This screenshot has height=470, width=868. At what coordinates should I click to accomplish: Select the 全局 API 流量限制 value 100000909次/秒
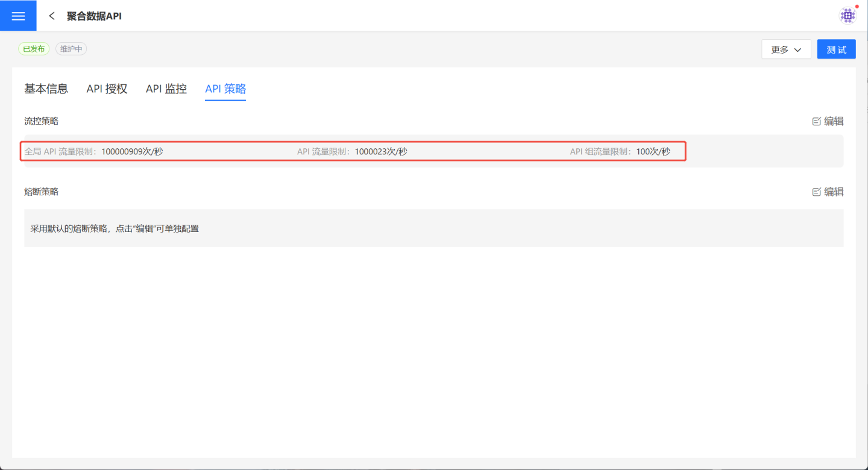(132, 151)
